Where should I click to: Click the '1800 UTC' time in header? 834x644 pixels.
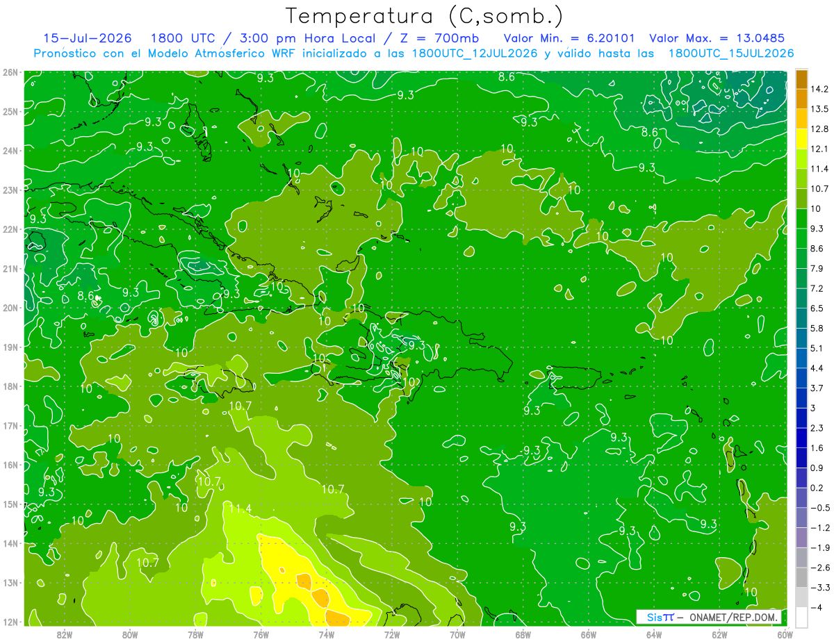184,38
